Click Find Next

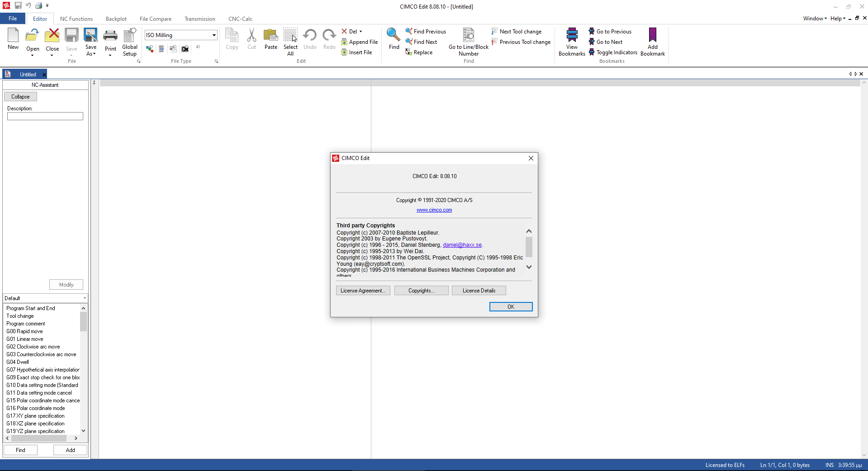tap(421, 42)
